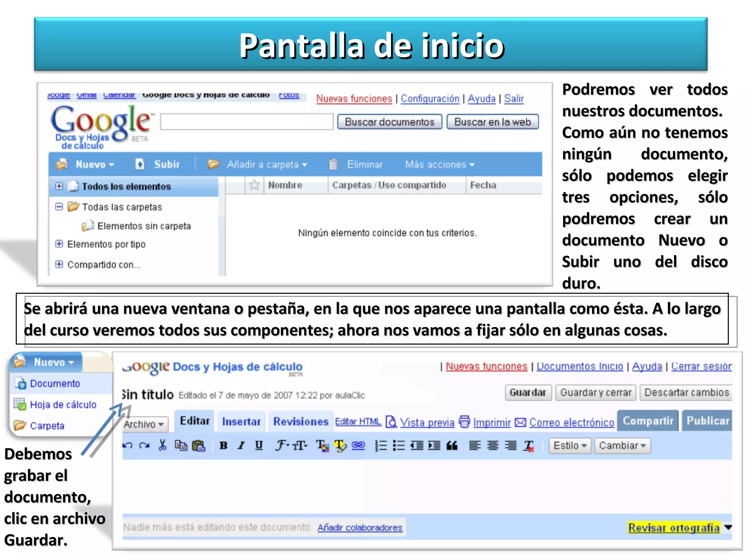Click the numbered list icon
Screen dimensions: 747x560
coord(381,446)
